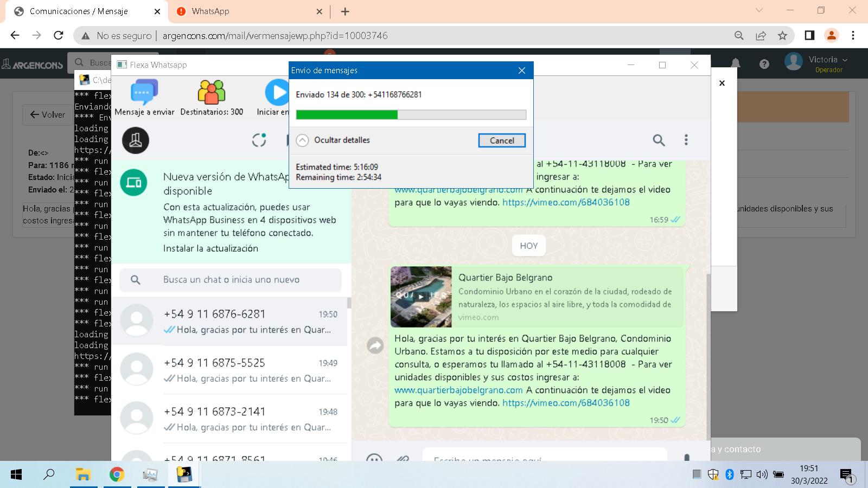This screenshot has height=488, width=868.
Task: Open the Windows notification center
Action: pyautogui.click(x=847, y=476)
